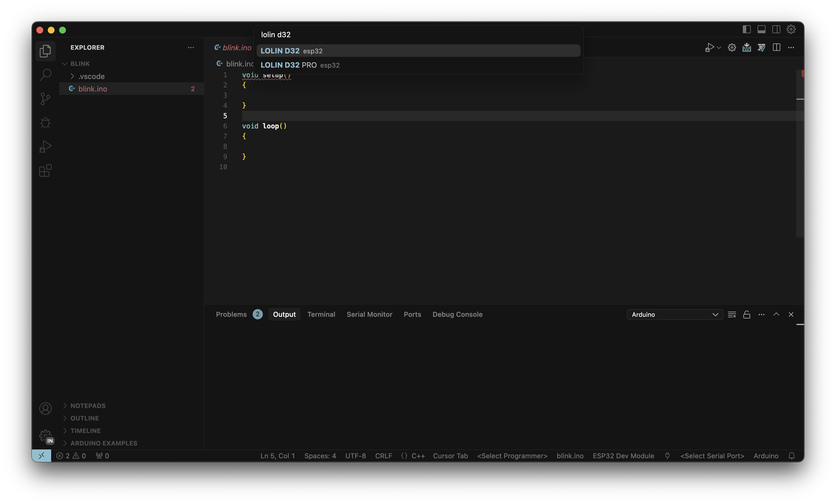Click the editor minimap scrollbar
The image size is (836, 504).
tap(800, 153)
